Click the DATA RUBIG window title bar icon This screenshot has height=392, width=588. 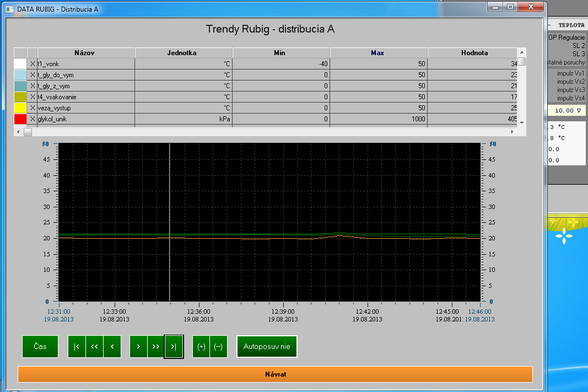10,9
